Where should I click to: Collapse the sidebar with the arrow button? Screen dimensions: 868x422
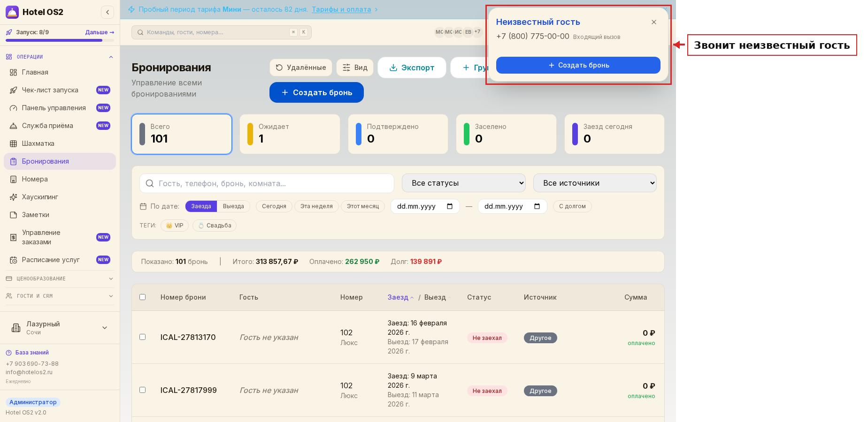pyautogui.click(x=108, y=12)
